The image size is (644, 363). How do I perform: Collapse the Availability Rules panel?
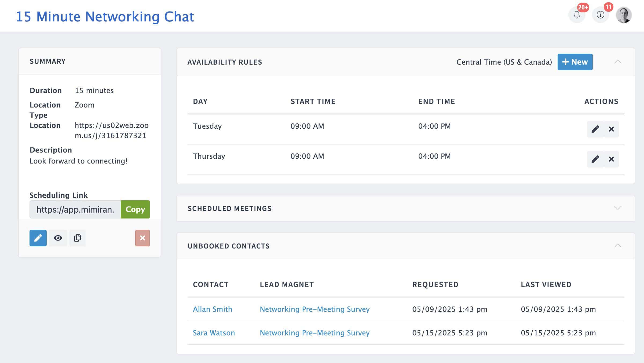point(618,62)
